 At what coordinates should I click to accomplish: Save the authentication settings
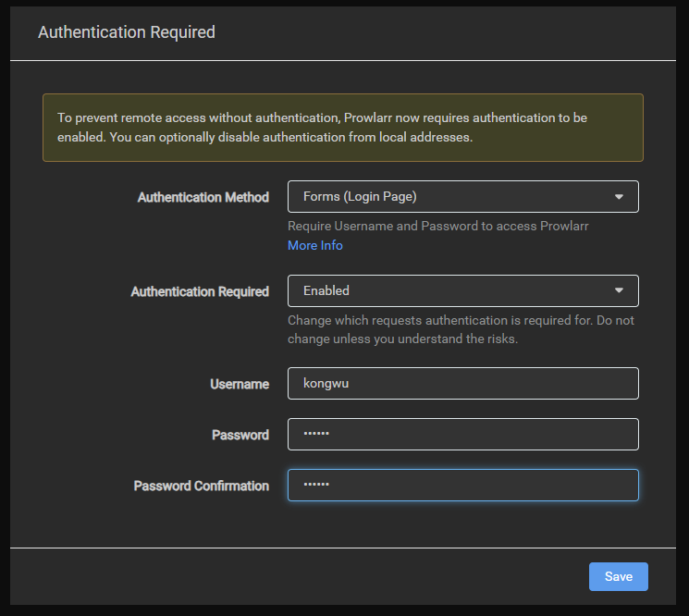[619, 576]
